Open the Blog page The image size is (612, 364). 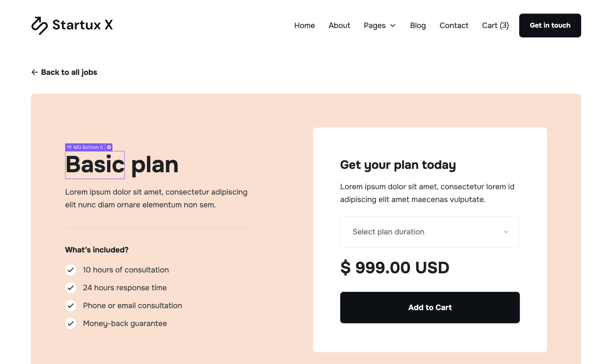coord(418,25)
